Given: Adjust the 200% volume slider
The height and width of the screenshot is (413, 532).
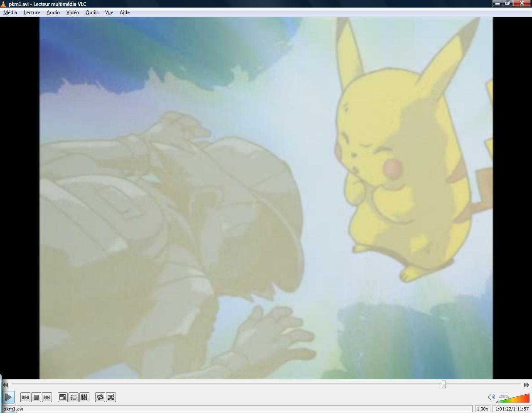Looking at the screenshot, I should 513,398.
